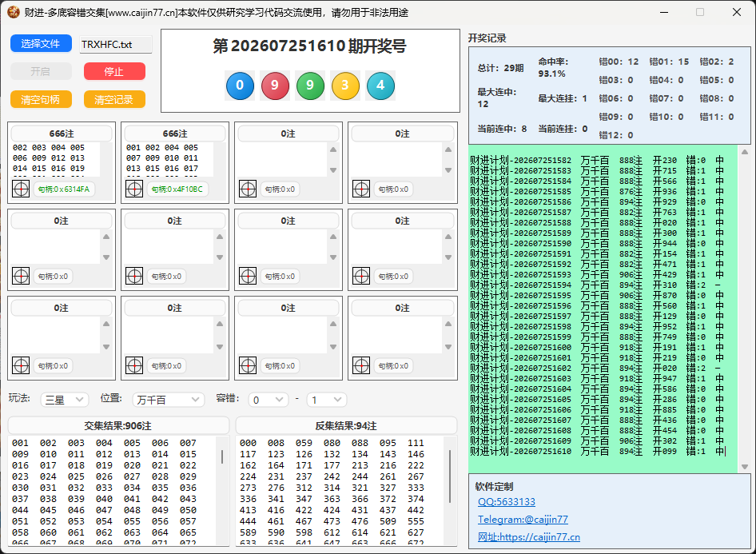This screenshot has width=756, height=554.
Task: Click the 选择文件 button
Action: (41, 43)
